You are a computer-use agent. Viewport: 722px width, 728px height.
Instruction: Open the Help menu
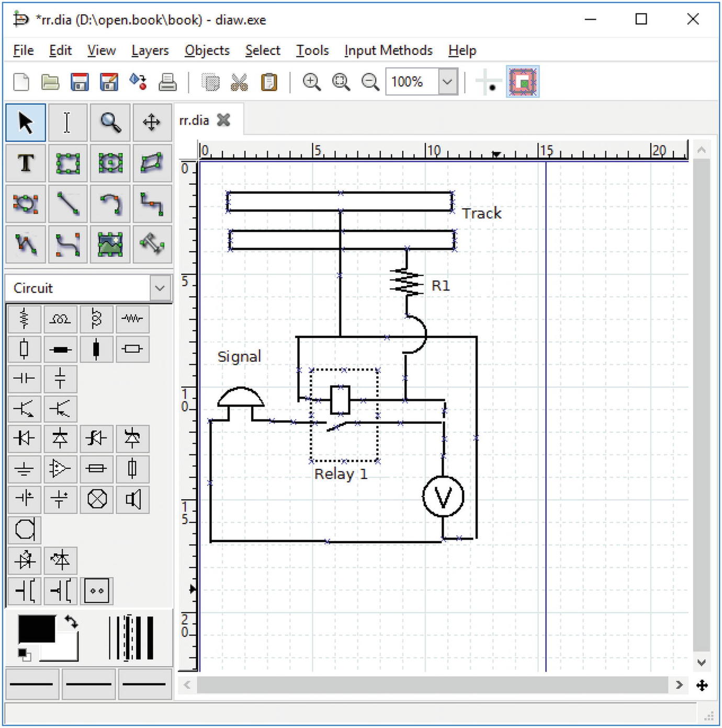(x=462, y=50)
